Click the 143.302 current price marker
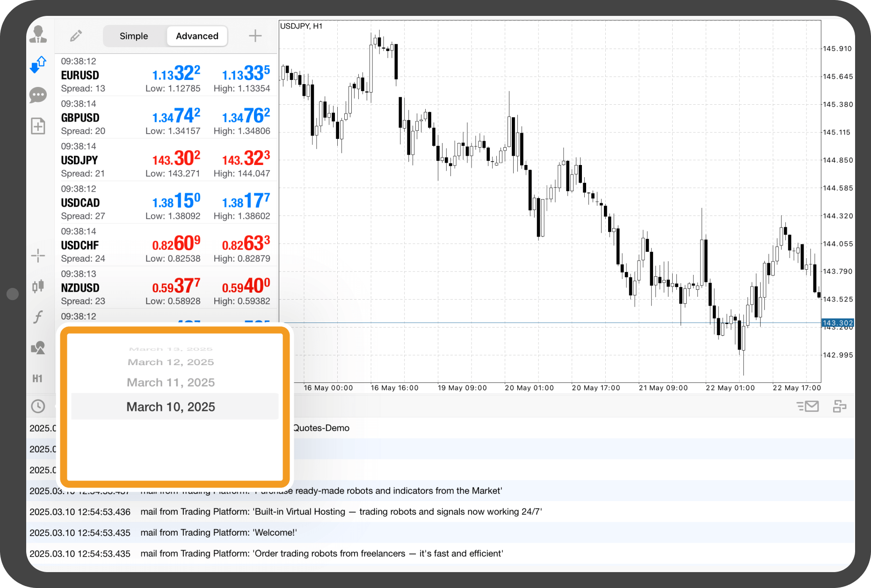This screenshot has width=871, height=588. [x=837, y=323]
